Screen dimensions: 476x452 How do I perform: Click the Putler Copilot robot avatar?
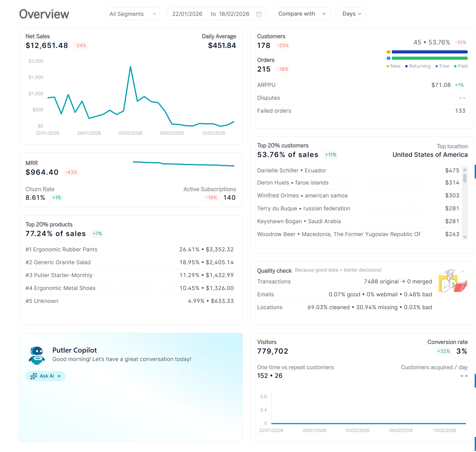(37, 355)
